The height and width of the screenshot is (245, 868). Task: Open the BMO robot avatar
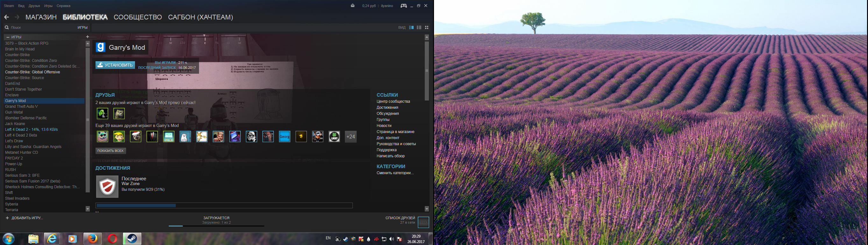tap(168, 137)
